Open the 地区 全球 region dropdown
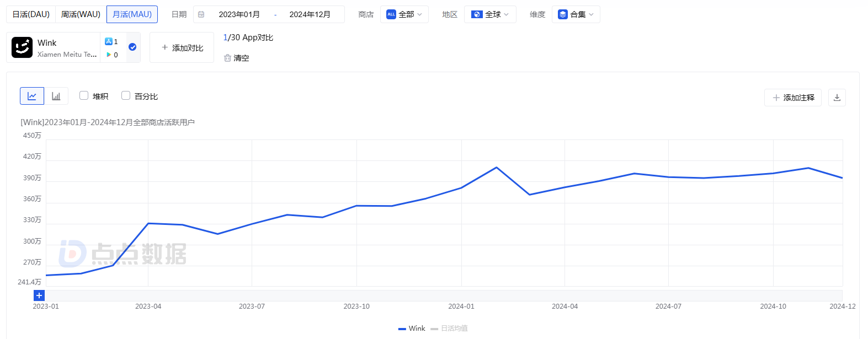The width and height of the screenshot is (868, 339). (490, 14)
